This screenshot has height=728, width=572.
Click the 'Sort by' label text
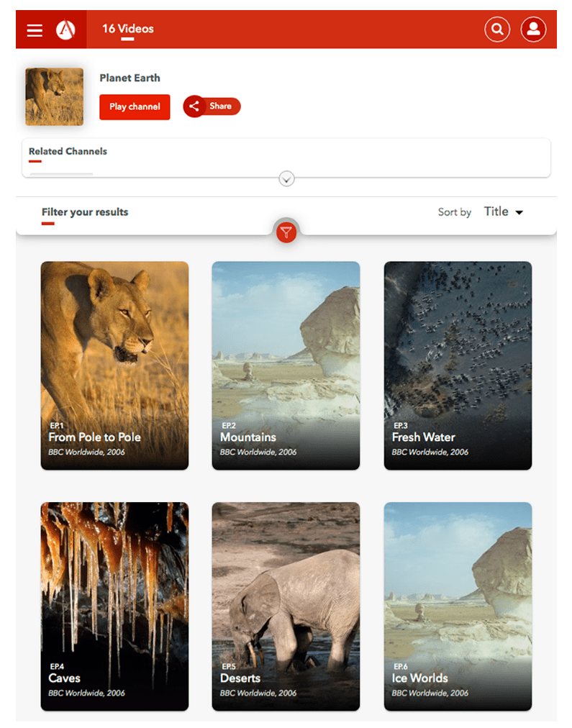[455, 212]
